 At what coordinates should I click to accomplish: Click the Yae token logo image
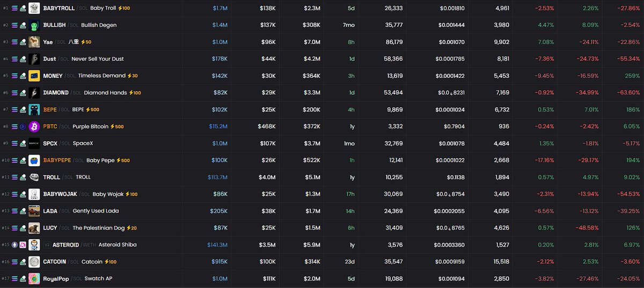click(x=34, y=42)
